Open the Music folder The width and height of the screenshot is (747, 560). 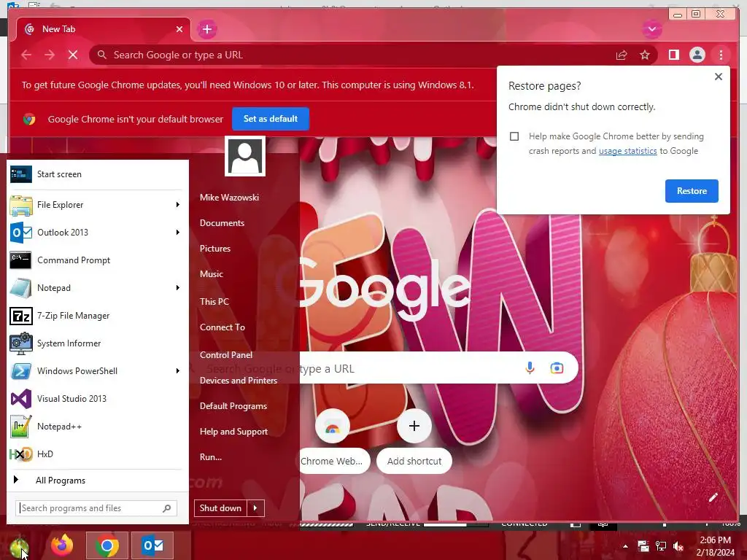pos(211,274)
